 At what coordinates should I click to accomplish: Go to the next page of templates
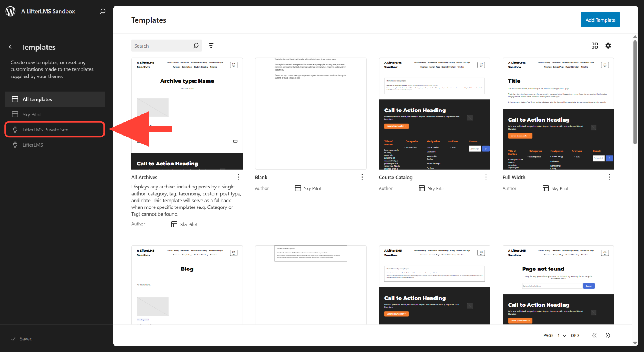pyautogui.click(x=608, y=335)
